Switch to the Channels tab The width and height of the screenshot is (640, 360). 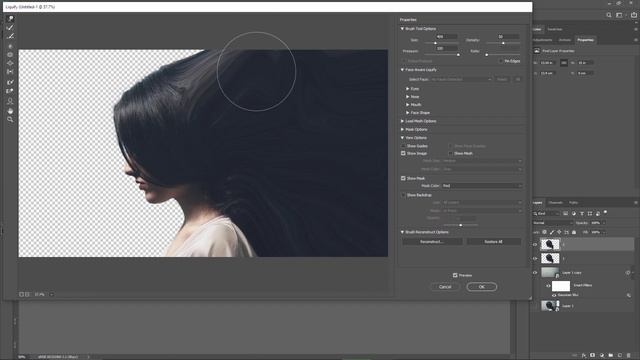click(x=555, y=202)
